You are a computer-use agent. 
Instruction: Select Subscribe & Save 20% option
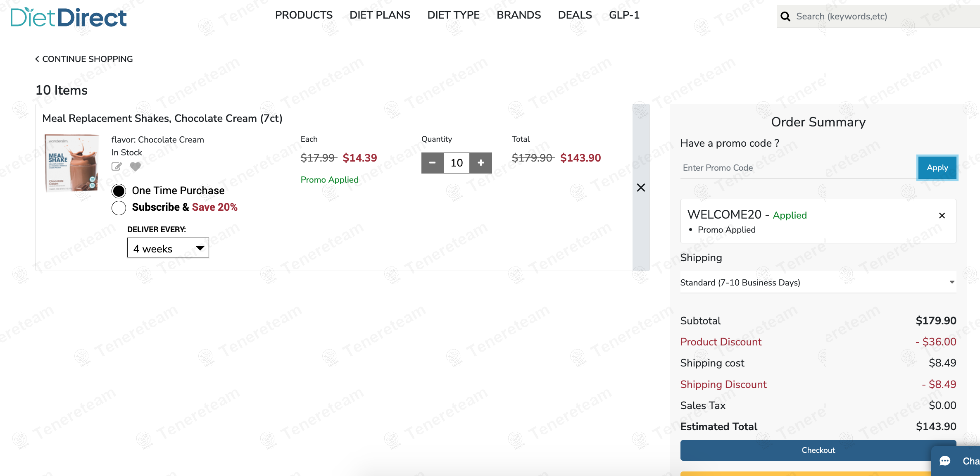click(119, 208)
